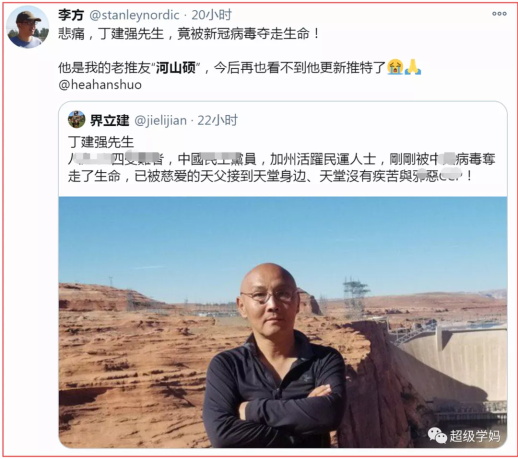Click the bald man in the photo
This screenshot has height=459, width=518.
click(x=275, y=358)
